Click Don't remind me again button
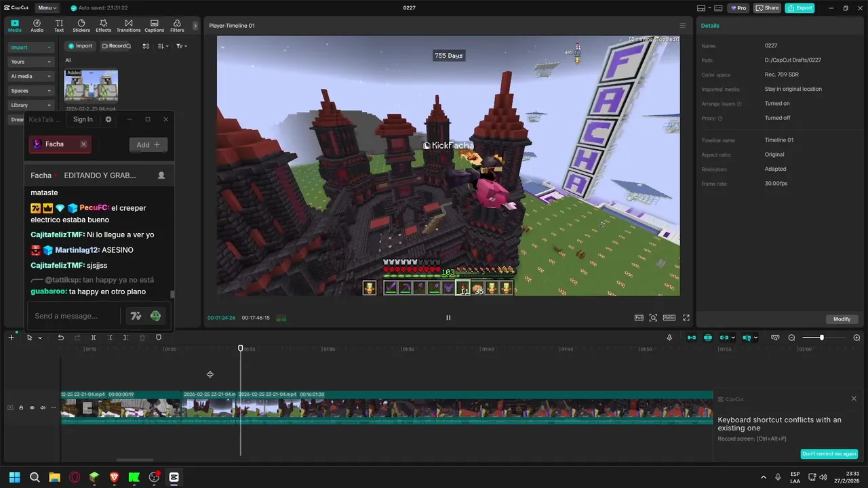The height and width of the screenshot is (488, 868). click(829, 454)
